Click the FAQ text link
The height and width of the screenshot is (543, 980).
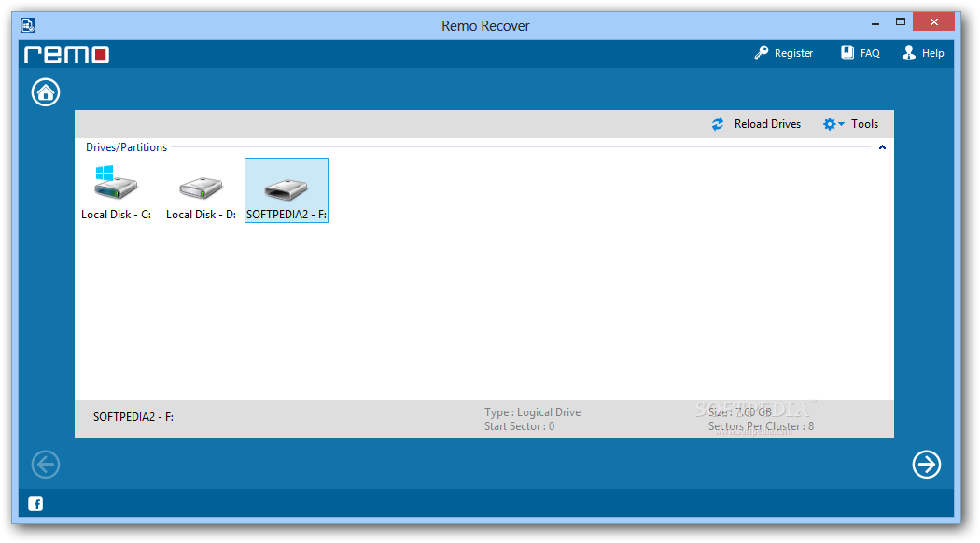point(870,54)
